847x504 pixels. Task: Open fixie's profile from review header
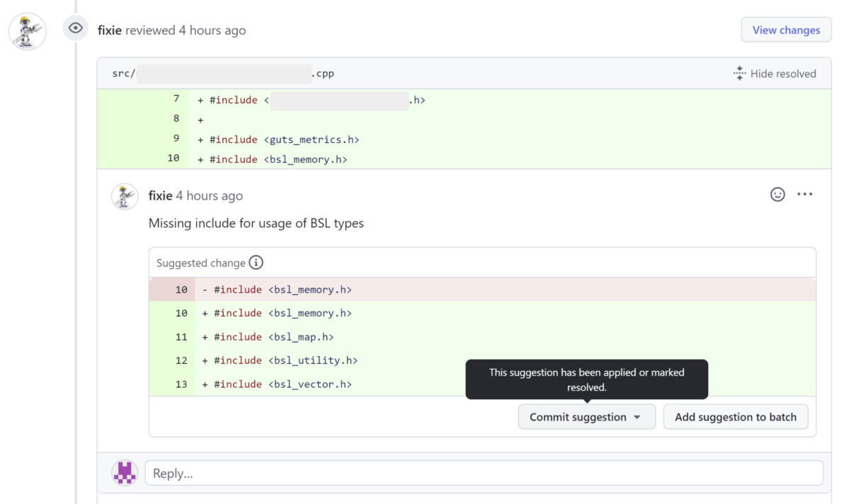pos(110,30)
